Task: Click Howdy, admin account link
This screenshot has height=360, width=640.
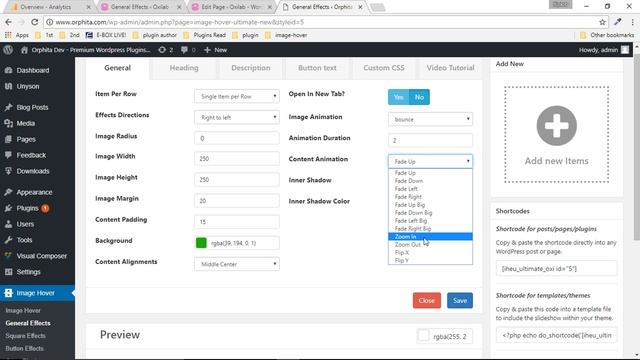Action: (x=604, y=50)
